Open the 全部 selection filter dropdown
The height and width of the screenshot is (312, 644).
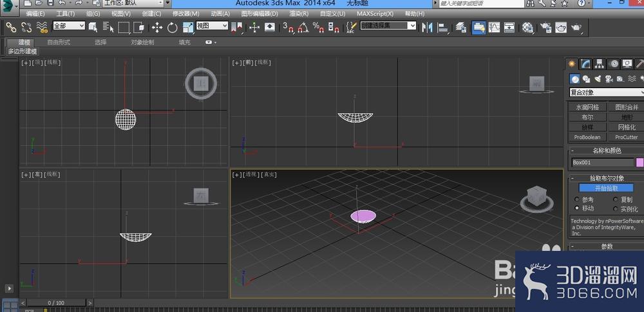69,26
